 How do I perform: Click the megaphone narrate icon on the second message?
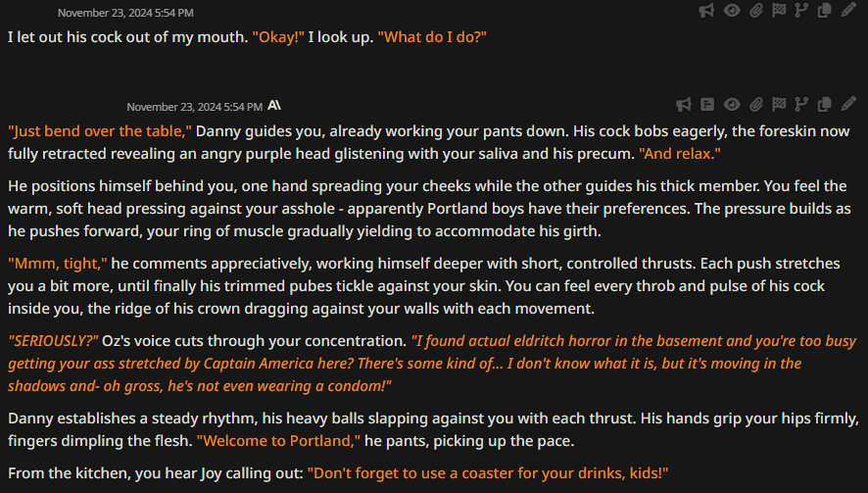point(684,105)
